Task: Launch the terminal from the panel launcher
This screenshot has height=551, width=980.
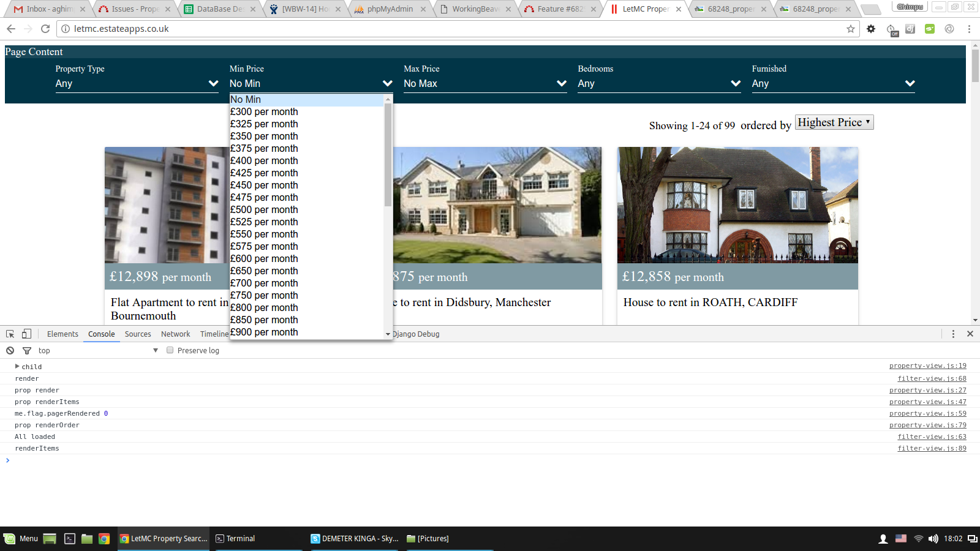Action: (70, 539)
